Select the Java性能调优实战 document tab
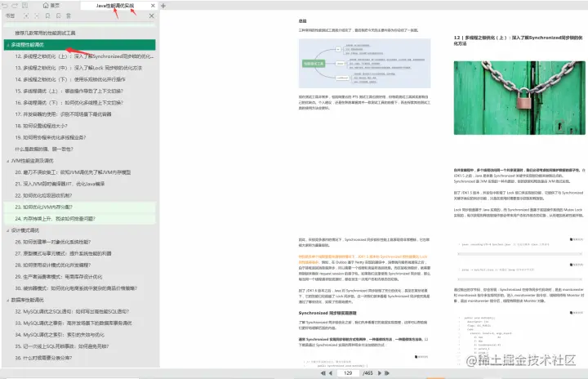Screen dimensions: 588x379 click(x=115, y=6)
